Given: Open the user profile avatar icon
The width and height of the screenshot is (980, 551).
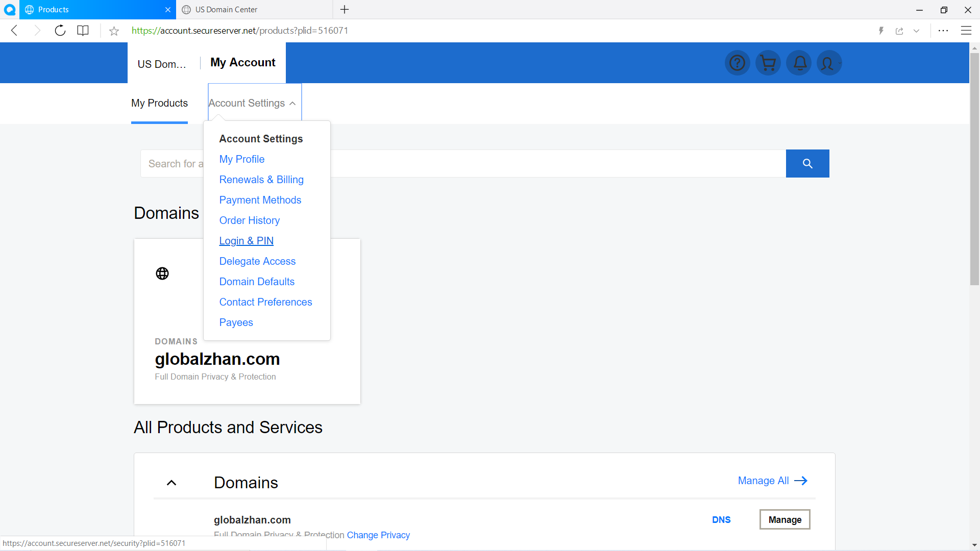Looking at the screenshot, I should pyautogui.click(x=828, y=63).
